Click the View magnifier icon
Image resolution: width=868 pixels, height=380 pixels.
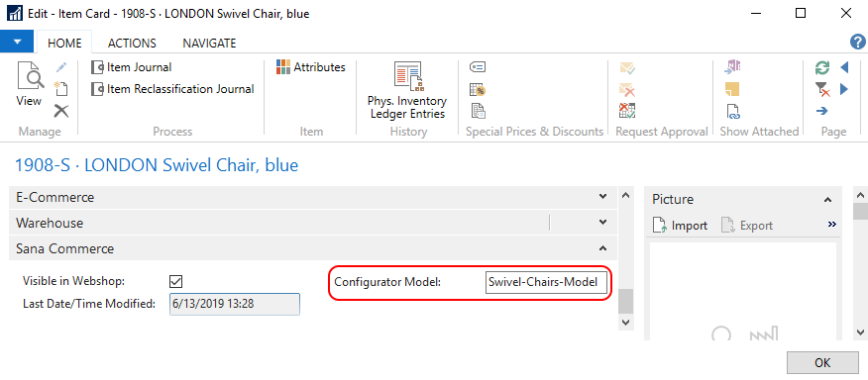[x=30, y=76]
